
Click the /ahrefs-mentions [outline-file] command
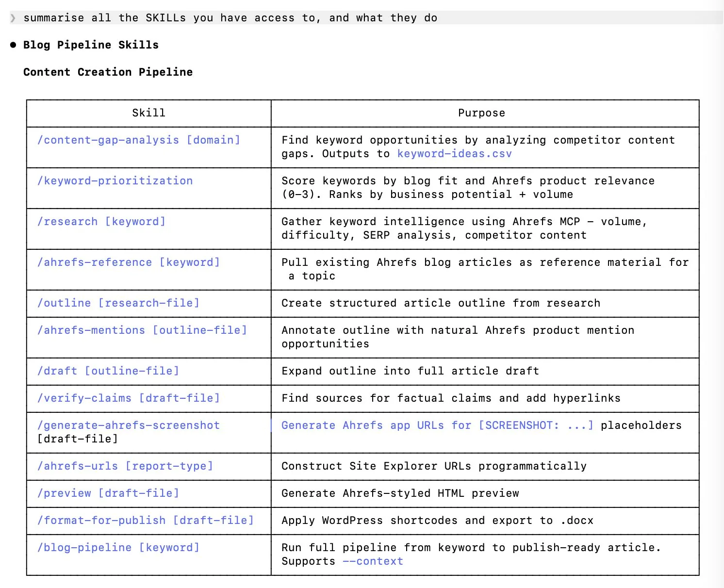tap(142, 330)
